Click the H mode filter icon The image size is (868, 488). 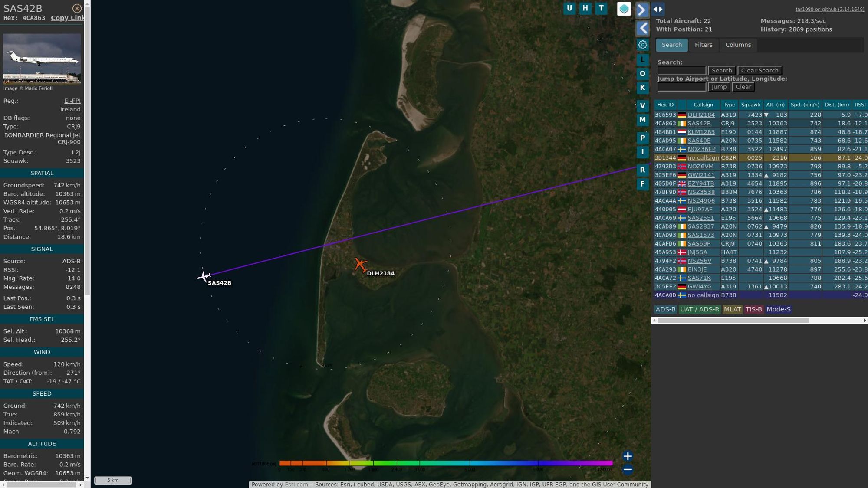coord(585,8)
